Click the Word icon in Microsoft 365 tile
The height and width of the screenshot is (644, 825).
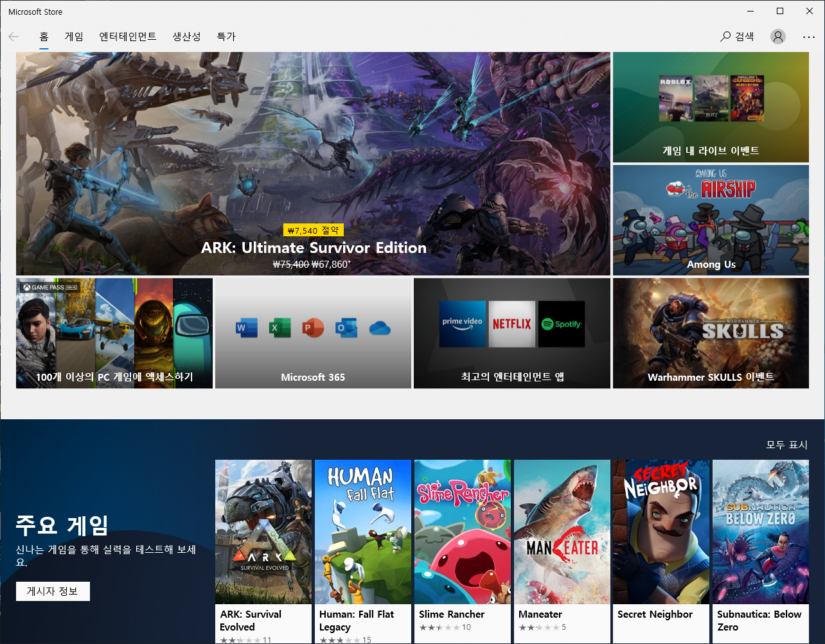(x=247, y=328)
